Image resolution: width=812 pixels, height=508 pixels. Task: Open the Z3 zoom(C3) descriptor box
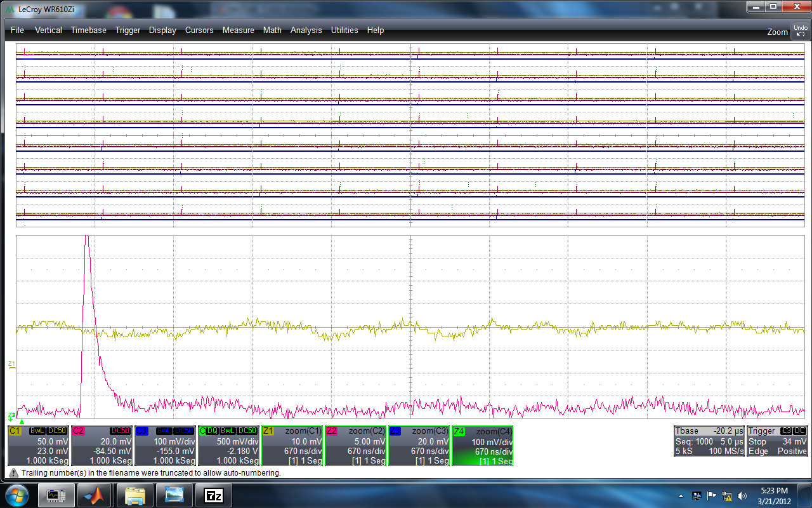click(419, 446)
